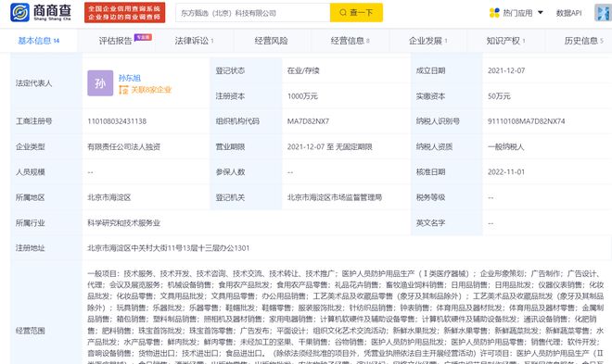Click the yellow 查一下 search button
The width and height of the screenshot is (612, 364).
356,13
